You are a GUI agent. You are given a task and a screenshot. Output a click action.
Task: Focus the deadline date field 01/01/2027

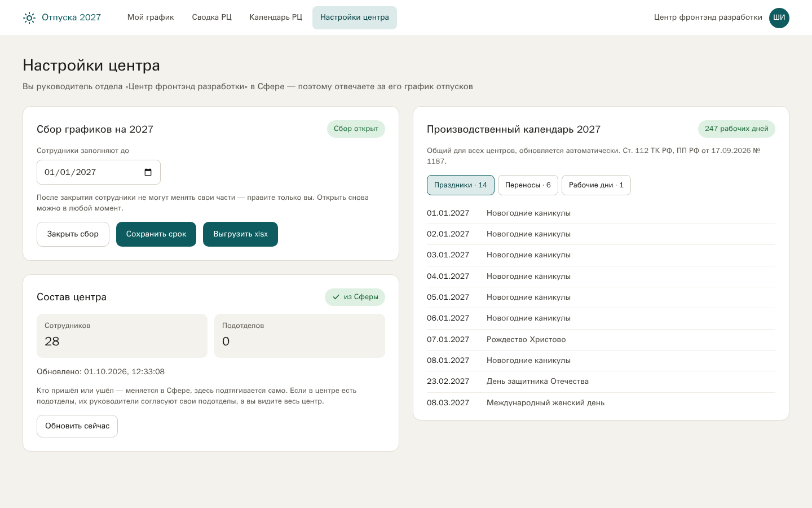coord(99,172)
